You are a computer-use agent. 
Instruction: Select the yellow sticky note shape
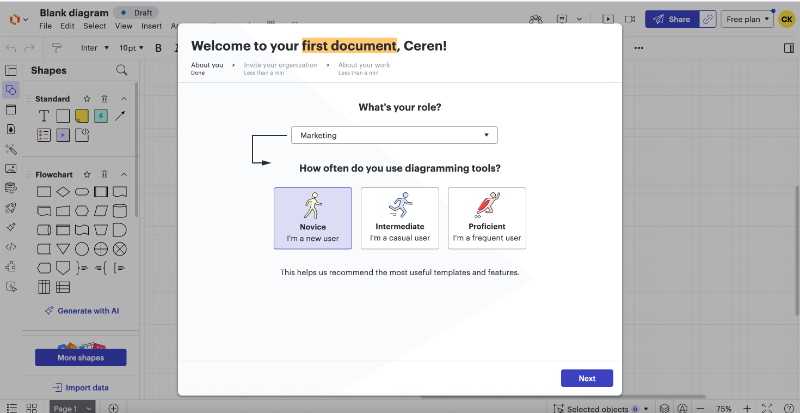coord(82,116)
